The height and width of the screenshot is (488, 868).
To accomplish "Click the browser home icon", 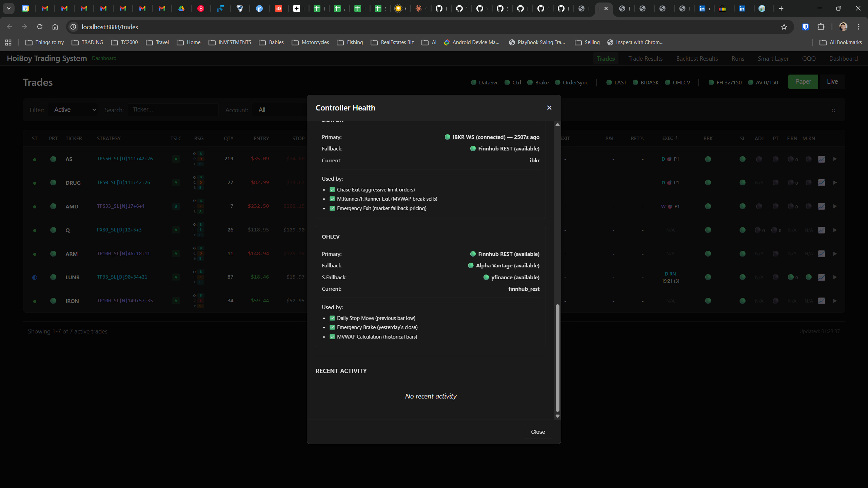I will point(55,27).
